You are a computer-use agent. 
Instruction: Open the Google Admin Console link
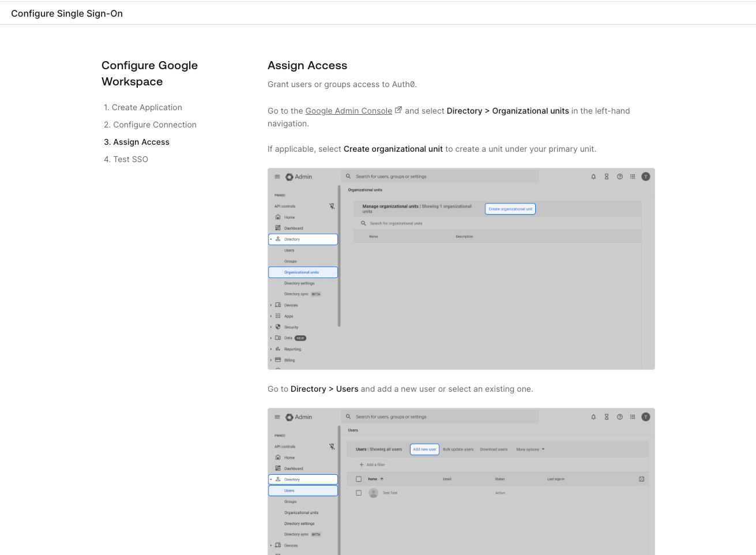[x=349, y=111]
